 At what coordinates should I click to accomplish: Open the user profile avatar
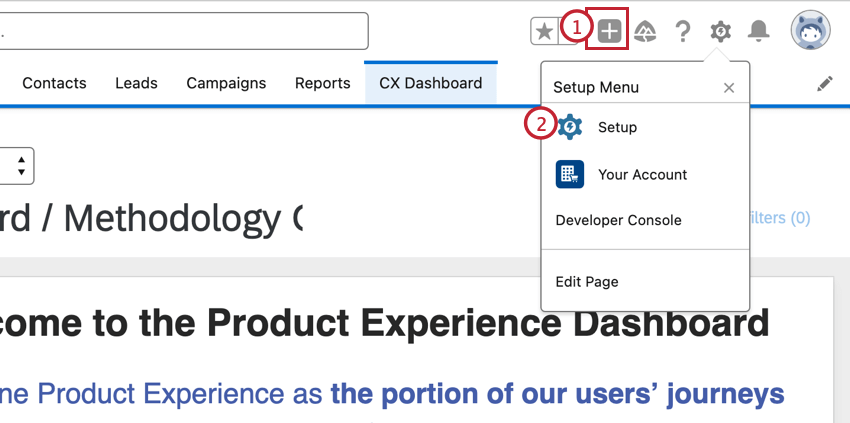click(810, 31)
